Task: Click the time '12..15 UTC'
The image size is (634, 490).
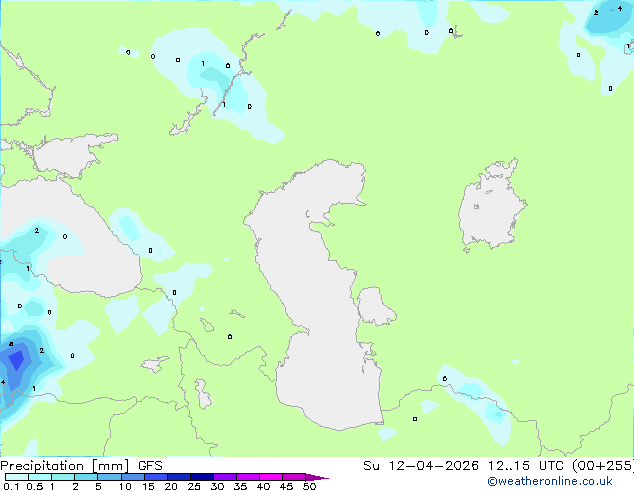Action: click(526, 466)
